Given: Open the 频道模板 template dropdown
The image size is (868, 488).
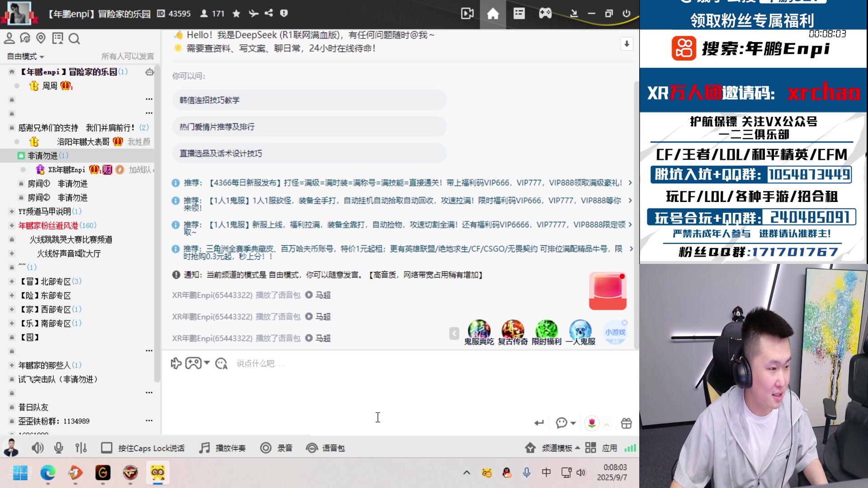Looking at the screenshot, I should [x=552, y=448].
